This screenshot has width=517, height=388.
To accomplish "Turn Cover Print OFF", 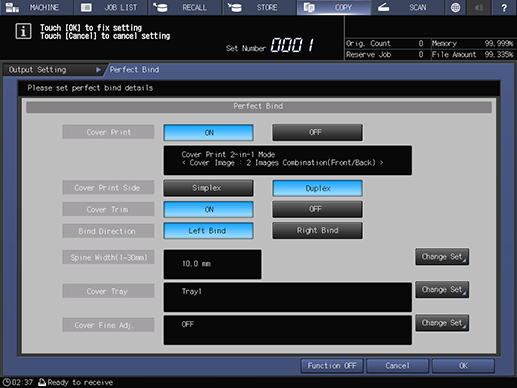I will coord(317,133).
